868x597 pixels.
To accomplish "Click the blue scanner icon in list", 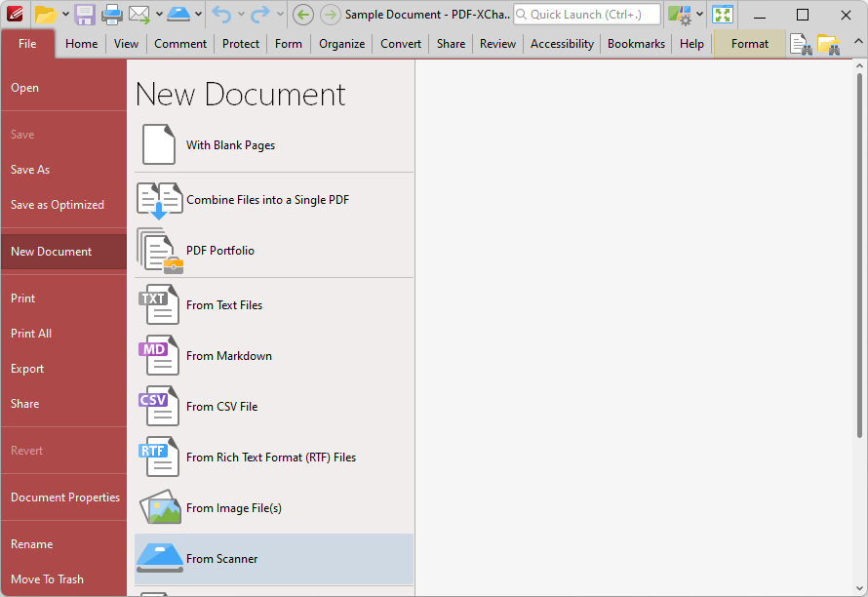I will click(159, 558).
